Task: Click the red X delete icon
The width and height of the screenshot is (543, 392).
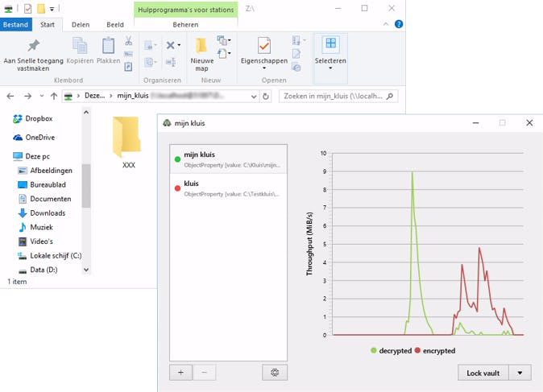Action: coord(170,45)
